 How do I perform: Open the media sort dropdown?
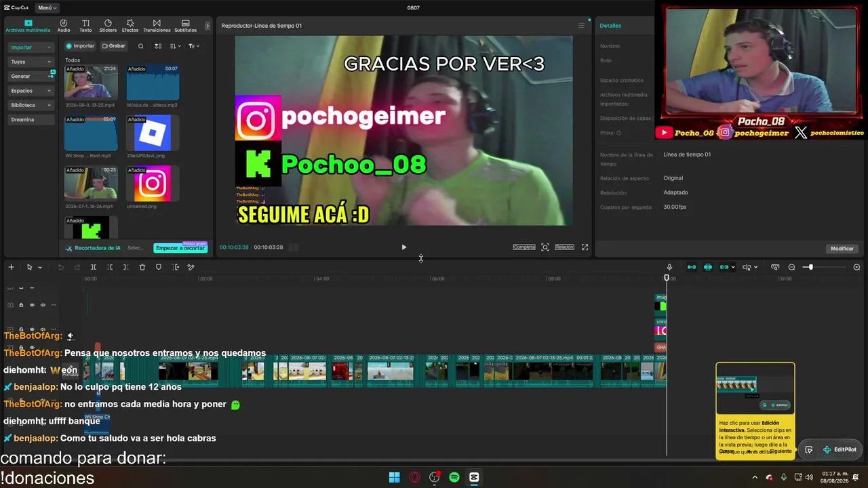[x=175, y=46]
